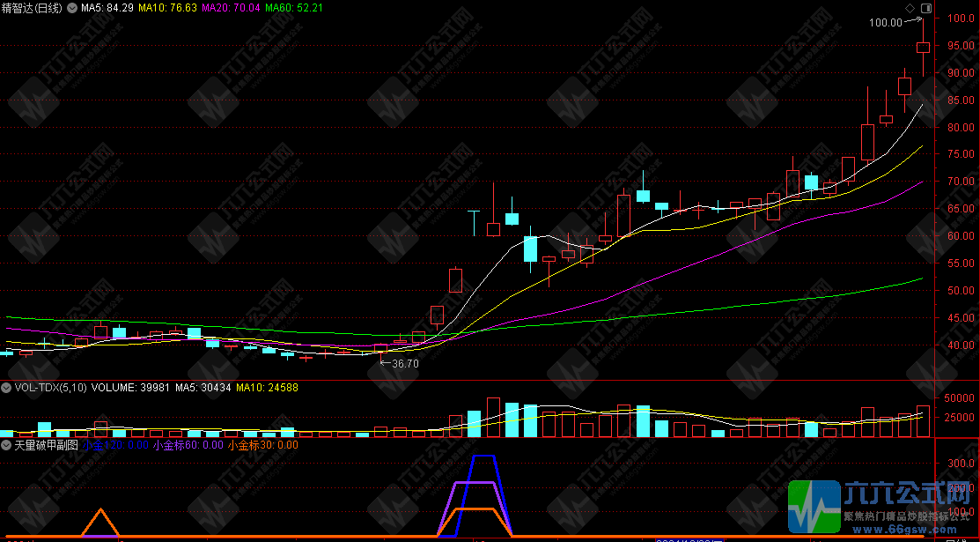This screenshot has width=980, height=542.
Task: Click the diamond marker icon at top right
Action: pos(909,8)
